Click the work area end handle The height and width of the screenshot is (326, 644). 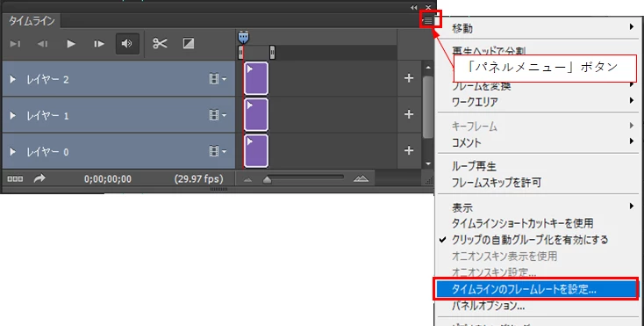pos(272,53)
